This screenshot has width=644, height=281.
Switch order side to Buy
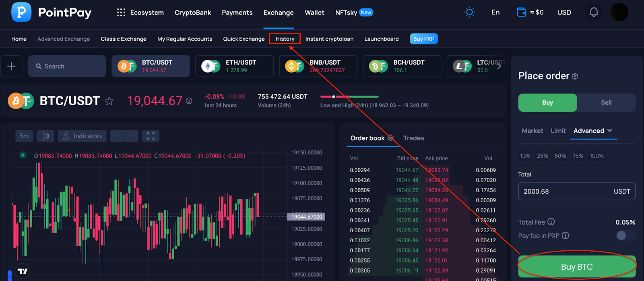point(547,102)
